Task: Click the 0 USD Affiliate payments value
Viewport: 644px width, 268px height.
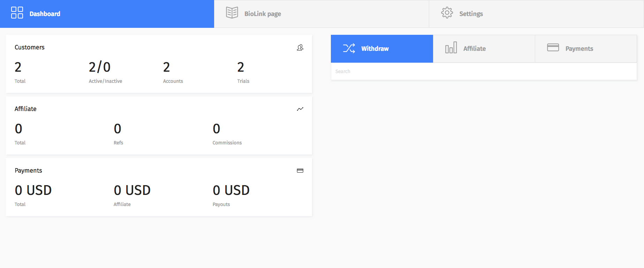Action: [x=132, y=190]
